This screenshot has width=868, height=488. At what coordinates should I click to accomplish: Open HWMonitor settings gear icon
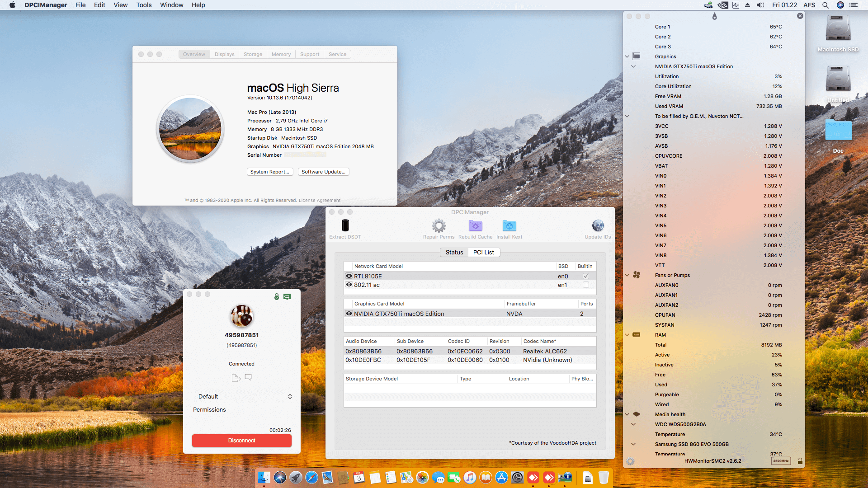point(630,461)
